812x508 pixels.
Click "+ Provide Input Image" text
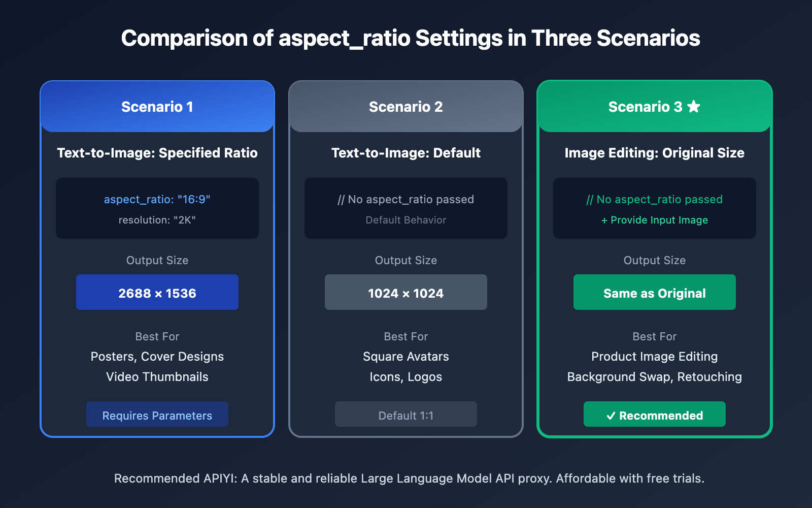click(x=655, y=220)
